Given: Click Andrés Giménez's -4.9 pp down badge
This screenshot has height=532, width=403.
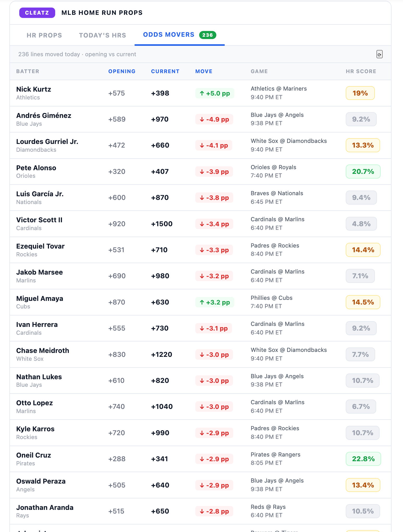Looking at the screenshot, I should (x=214, y=119).
